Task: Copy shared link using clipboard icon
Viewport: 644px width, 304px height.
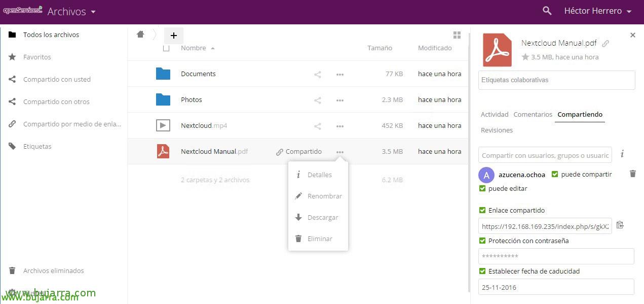Action: (x=620, y=225)
